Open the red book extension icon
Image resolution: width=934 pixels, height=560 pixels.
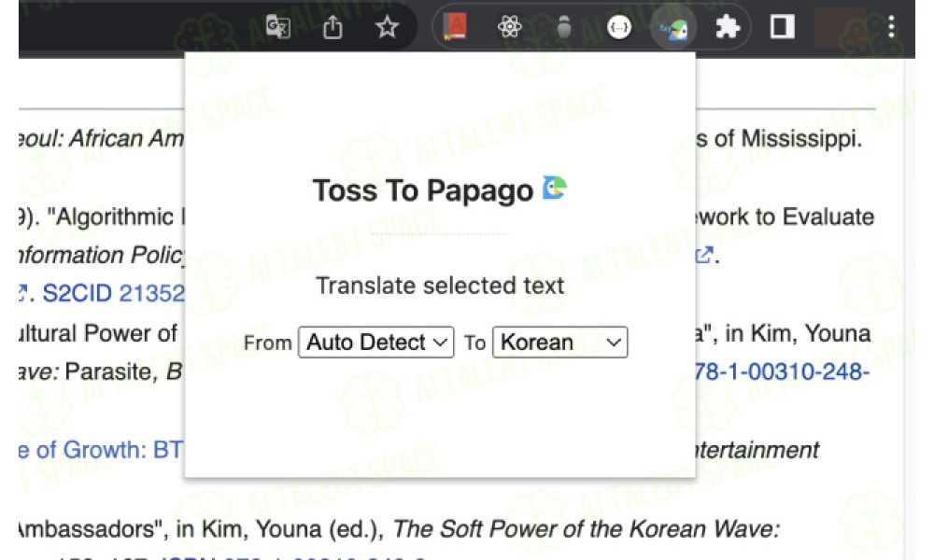click(455, 27)
